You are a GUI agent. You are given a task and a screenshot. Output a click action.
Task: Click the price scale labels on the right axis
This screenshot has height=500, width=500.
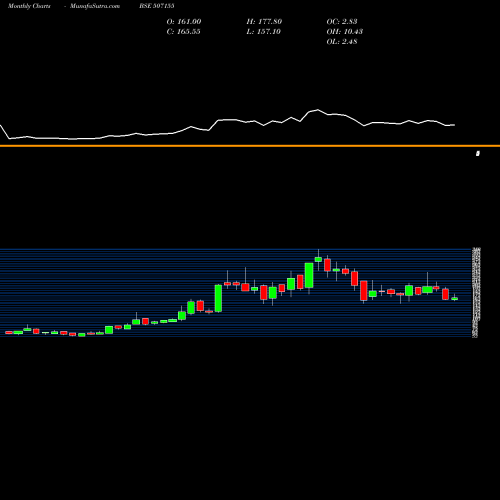click(476, 293)
